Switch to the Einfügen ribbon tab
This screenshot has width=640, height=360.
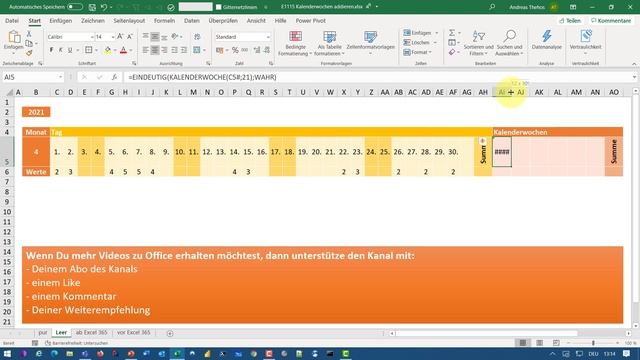60,20
